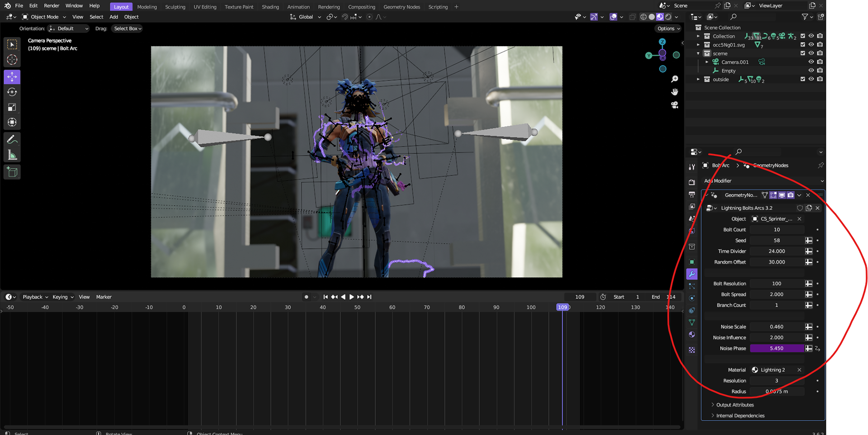Open the Render menu
This screenshot has height=435, width=868.
pyautogui.click(x=52, y=6)
